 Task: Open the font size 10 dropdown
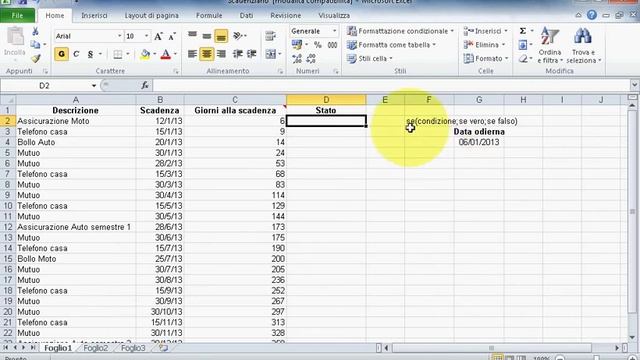pyautogui.click(x=147, y=36)
